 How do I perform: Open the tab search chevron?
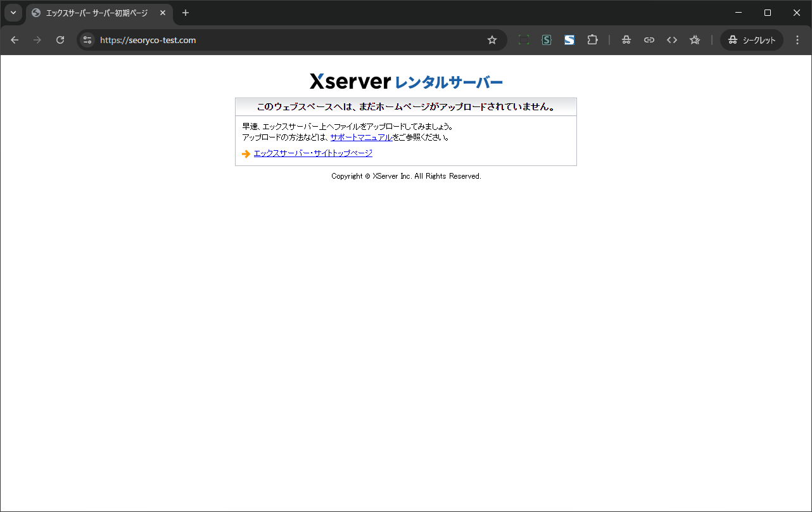(x=13, y=13)
